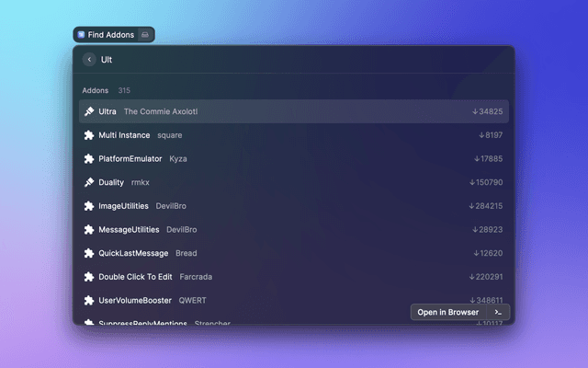This screenshot has height=368, width=588.
Task: Click the Addons section header
Action: click(x=95, y=90)
